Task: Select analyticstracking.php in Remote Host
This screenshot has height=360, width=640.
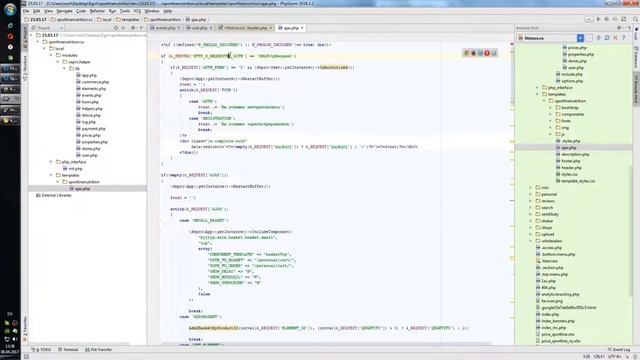Action: pos(557,294)
